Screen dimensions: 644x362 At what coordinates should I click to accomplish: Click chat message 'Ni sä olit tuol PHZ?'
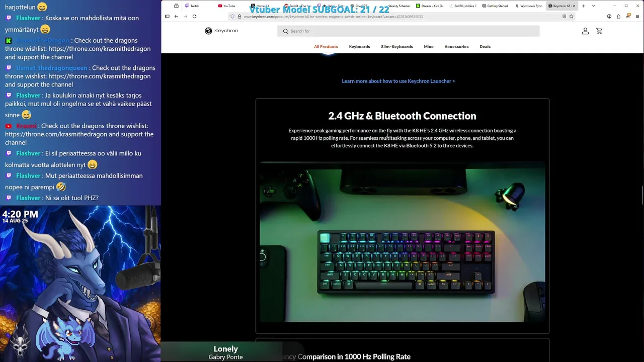(x=72, y=198)
